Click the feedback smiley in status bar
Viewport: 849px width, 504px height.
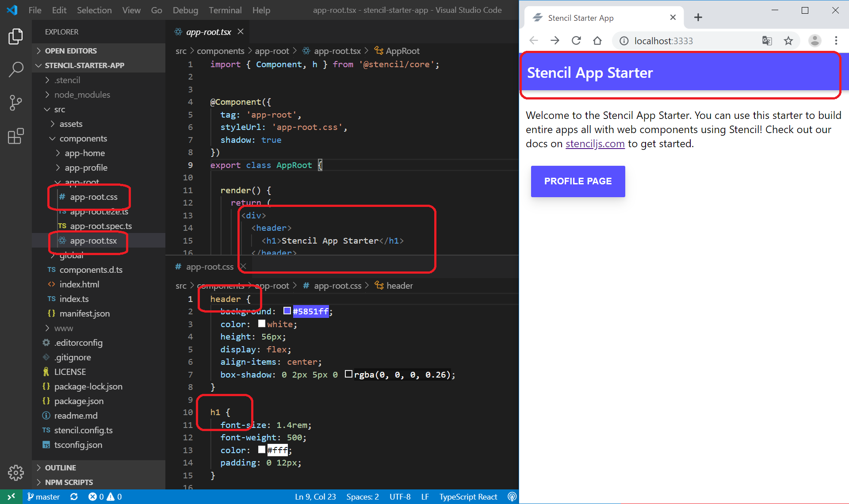click(x=512, y=497)
